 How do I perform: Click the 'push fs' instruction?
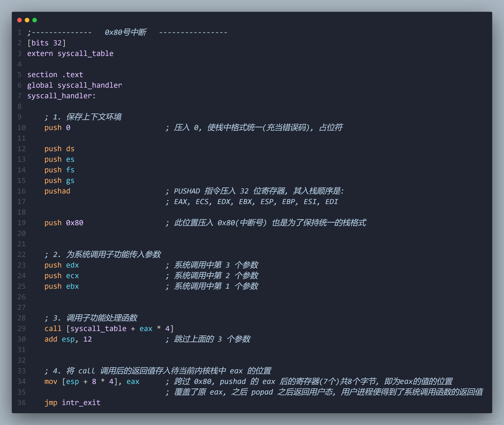tap(60, 170)
